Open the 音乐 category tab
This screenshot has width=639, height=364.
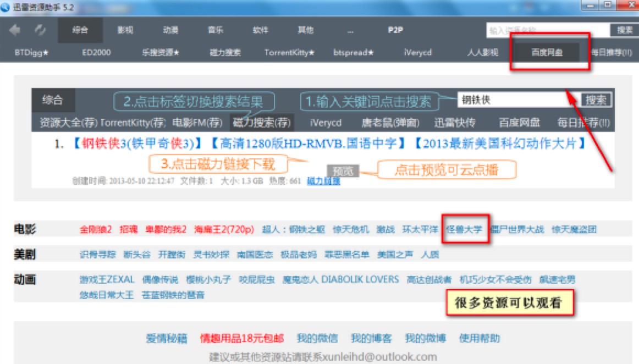[214, 30]
